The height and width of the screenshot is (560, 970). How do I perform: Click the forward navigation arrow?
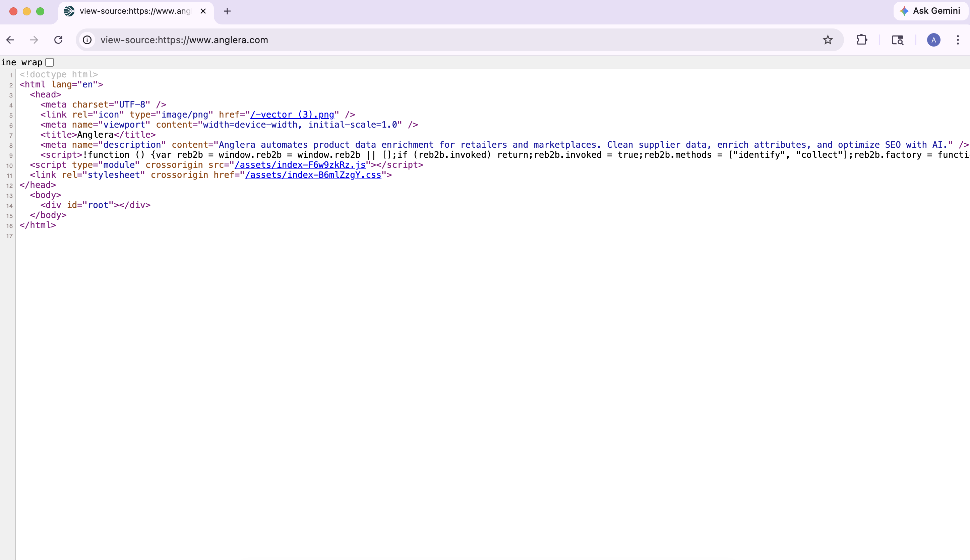(x=34, y=40)
